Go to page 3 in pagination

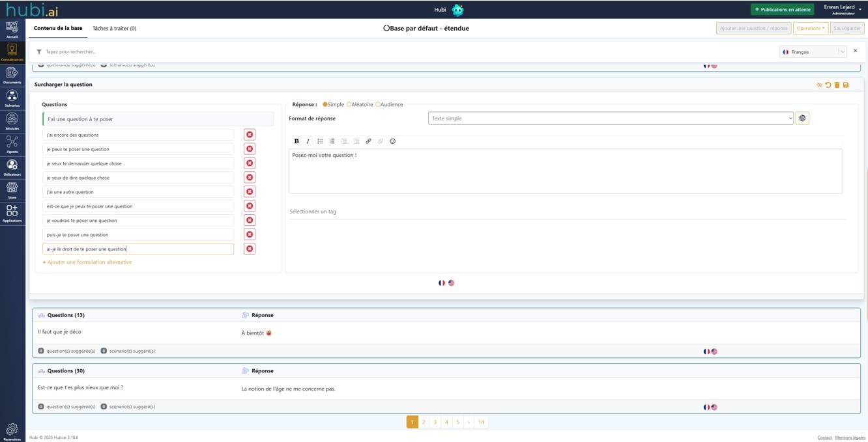click(x=435, y=422)
